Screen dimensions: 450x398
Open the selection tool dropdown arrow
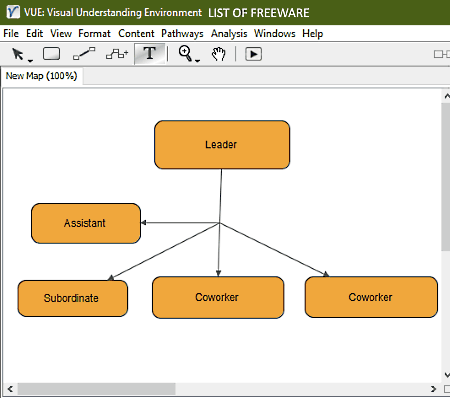[30, 61]
